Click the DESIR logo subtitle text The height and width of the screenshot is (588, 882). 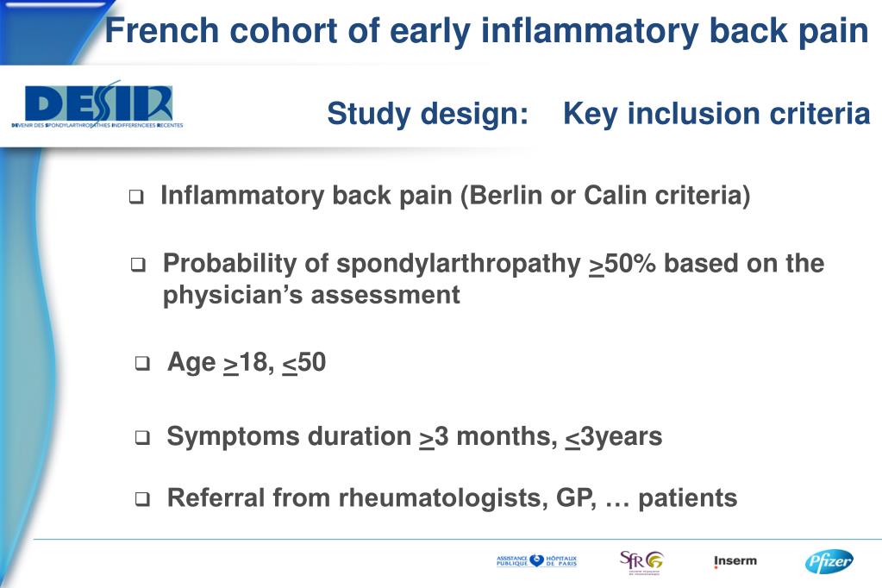point(97,125)
